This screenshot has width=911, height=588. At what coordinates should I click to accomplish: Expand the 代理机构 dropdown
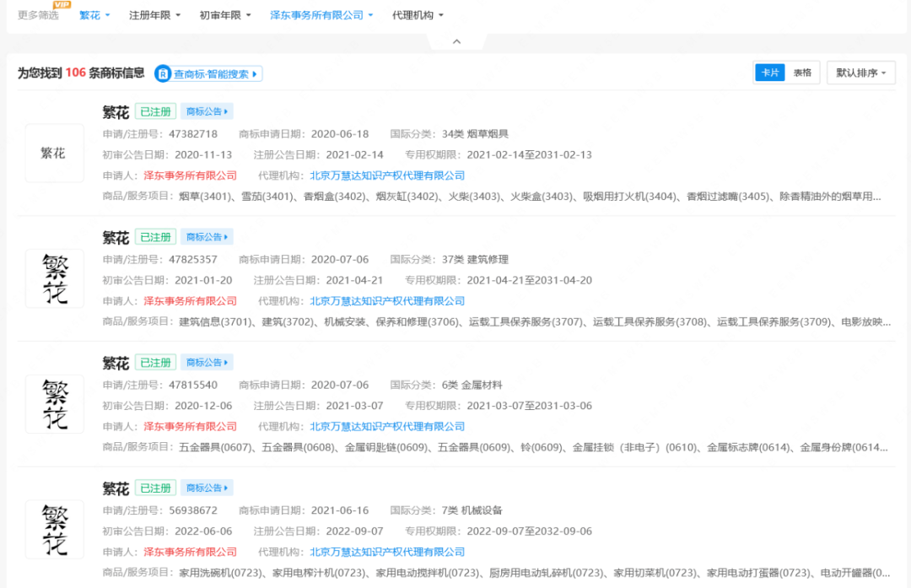[418, 15]
